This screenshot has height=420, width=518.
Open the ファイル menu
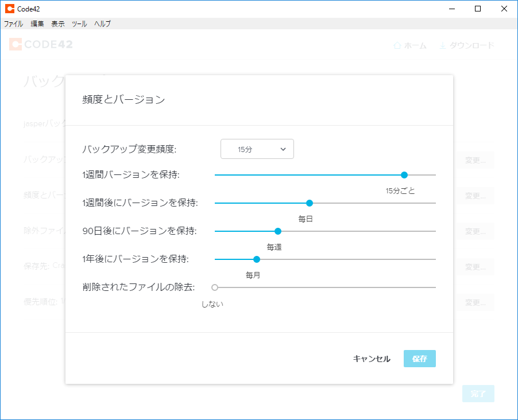(x=13, y=24)
